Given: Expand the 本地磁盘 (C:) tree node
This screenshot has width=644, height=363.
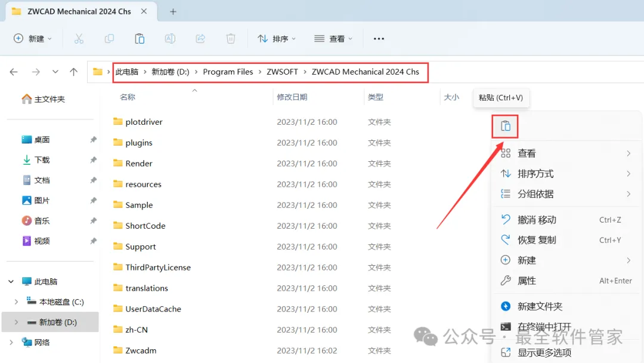Looking at the screenshot, I should (16, 302).
